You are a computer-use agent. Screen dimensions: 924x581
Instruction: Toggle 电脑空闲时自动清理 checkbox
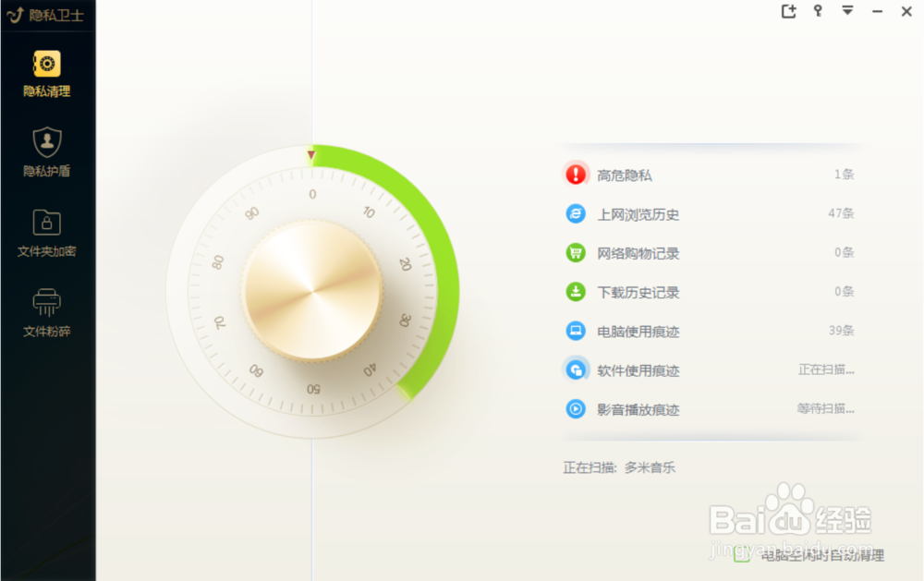point(741,554)
